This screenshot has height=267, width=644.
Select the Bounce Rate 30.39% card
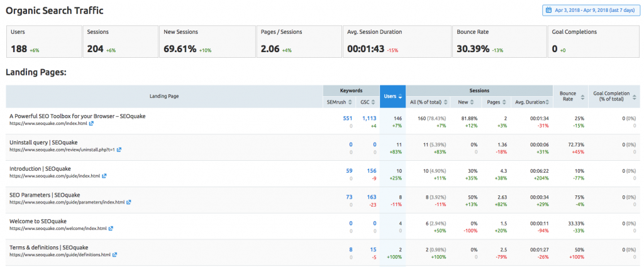(x=499, y=41)
